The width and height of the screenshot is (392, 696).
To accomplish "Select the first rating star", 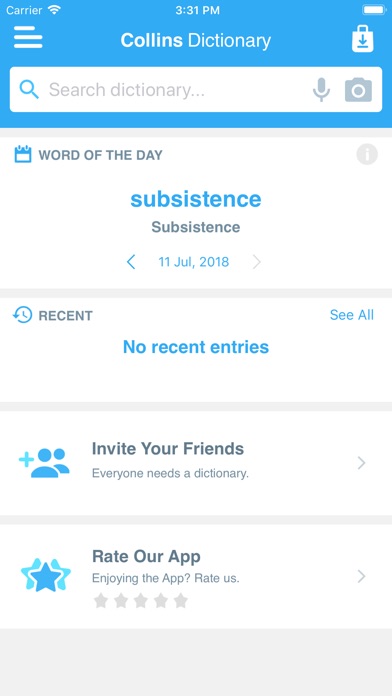I will [101, 601].
